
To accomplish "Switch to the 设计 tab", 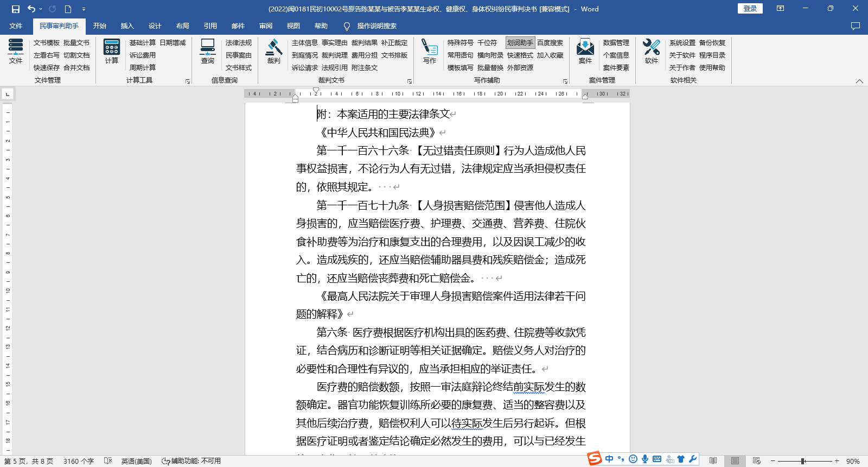I will [x=155, y=26].
